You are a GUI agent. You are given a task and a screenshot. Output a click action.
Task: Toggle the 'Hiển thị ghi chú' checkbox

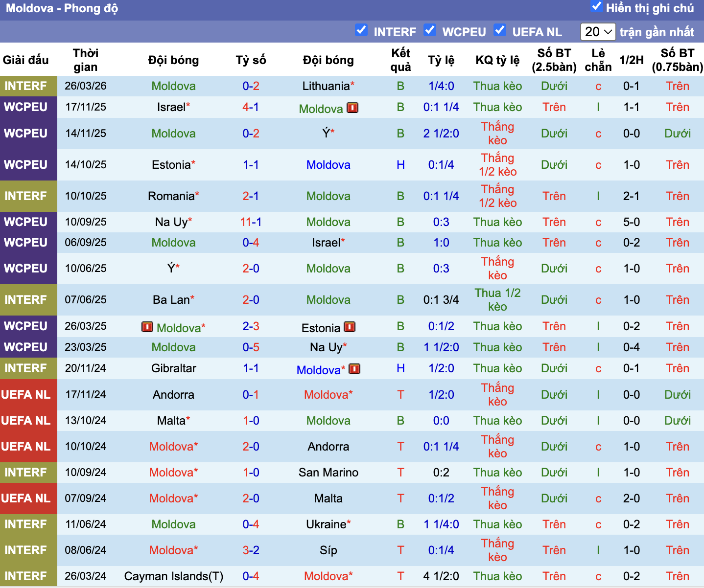click(x=596, y=7)
